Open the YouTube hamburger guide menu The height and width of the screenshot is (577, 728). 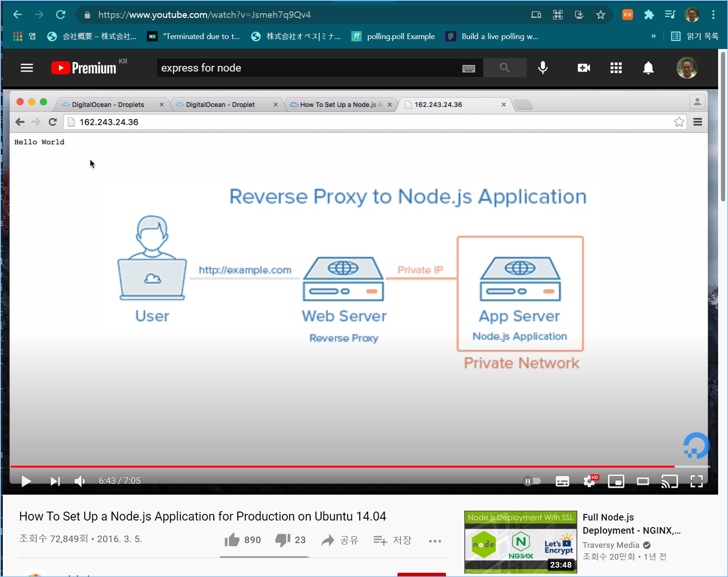point(27,68)
